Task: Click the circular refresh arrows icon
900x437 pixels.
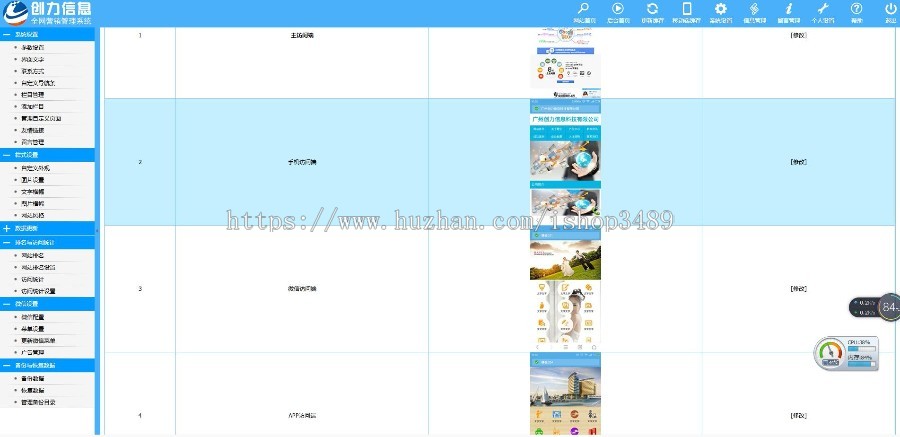Action: (652, 9)
